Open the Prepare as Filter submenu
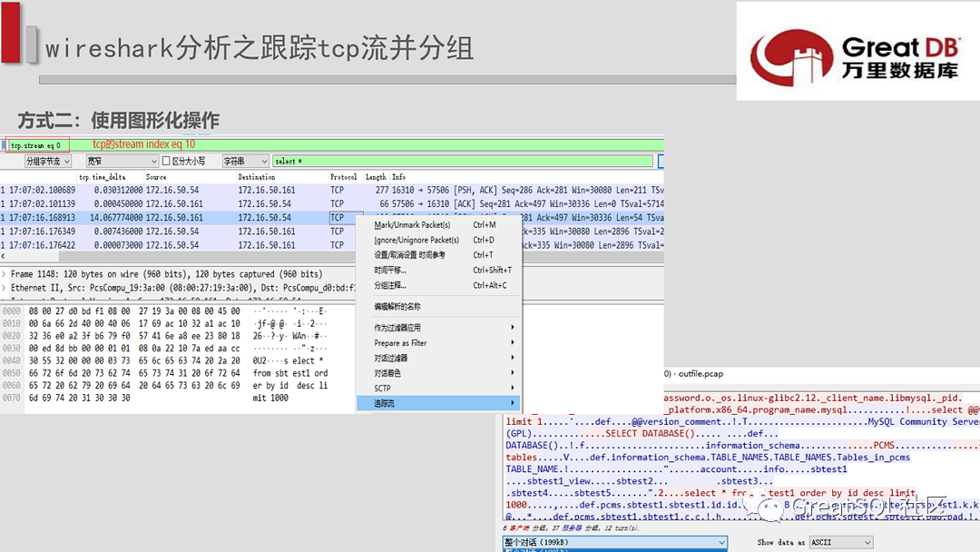980x552 pixels. pyautogui.click(x=438, y=342)
